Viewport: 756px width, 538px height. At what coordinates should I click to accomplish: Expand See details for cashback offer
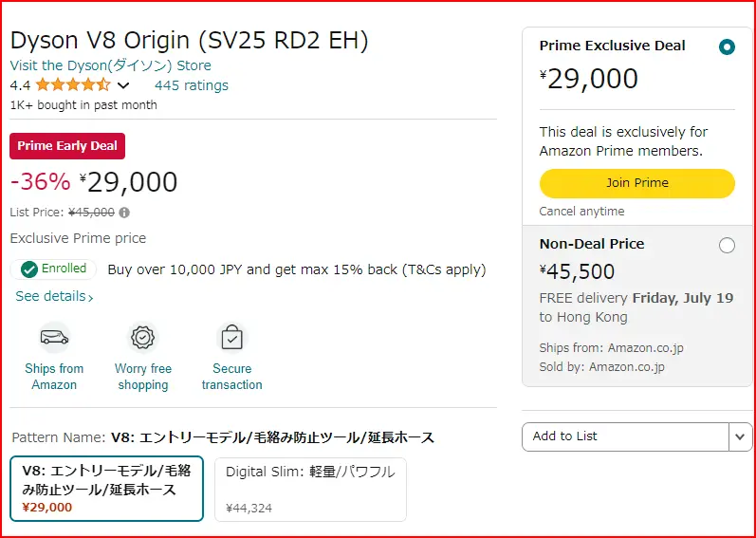[54, 296]
